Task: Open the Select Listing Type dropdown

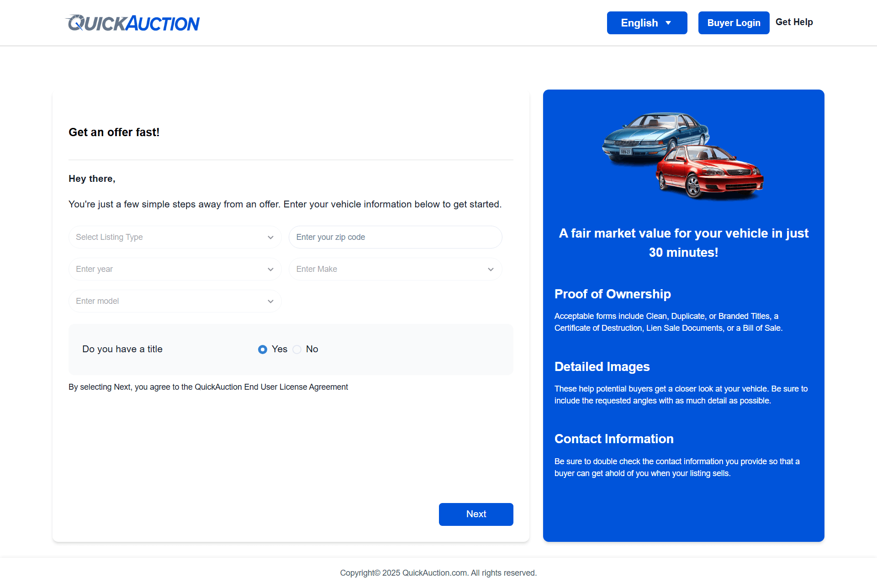Action: pos(175,237)
